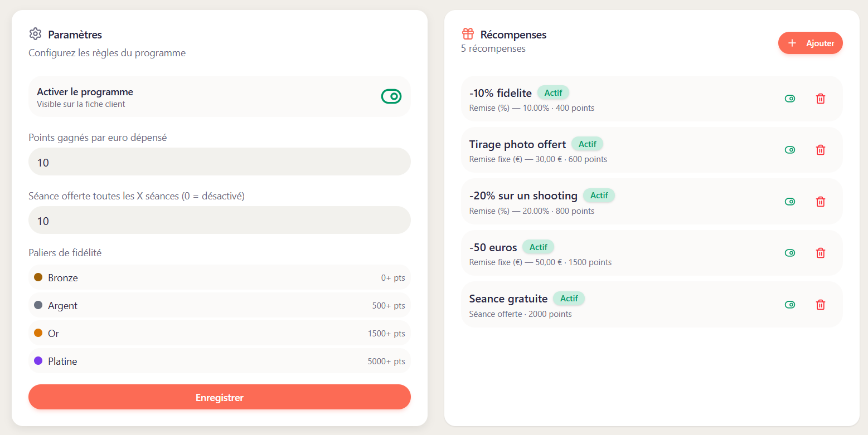Click the séance offerte frequency field
The image size is (868, 435).
point(219,221)
